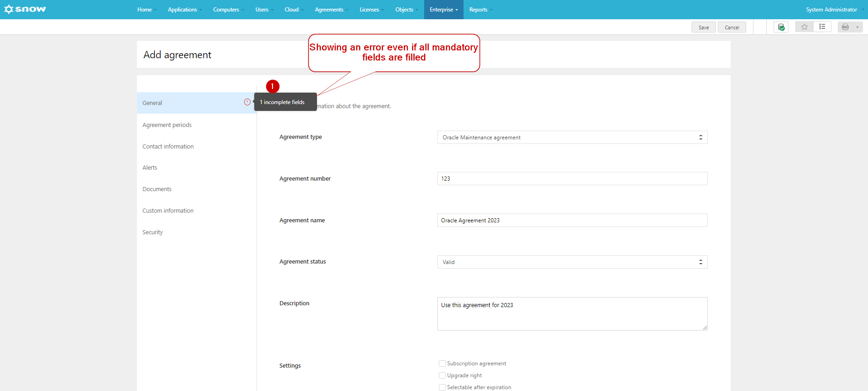The image size is (868, 391).
Task: Click the Cancel button
Action: [732, 28]
